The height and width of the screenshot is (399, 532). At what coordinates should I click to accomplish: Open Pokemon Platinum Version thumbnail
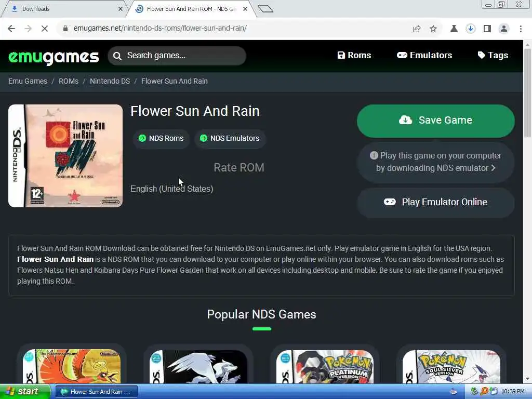pyautogui.click(x=325, y=366)
